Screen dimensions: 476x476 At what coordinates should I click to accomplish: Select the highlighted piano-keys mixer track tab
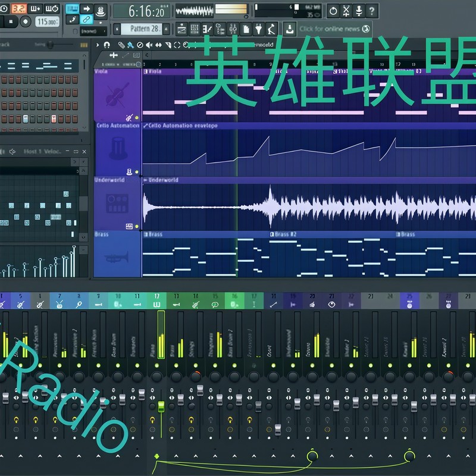click(156, 300)
